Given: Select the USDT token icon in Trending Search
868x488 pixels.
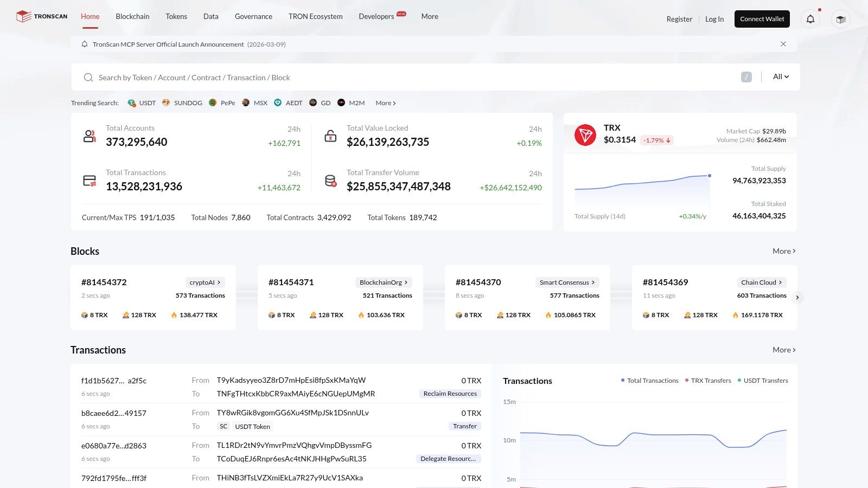Looking at the screenshot, I should point(131,102).
